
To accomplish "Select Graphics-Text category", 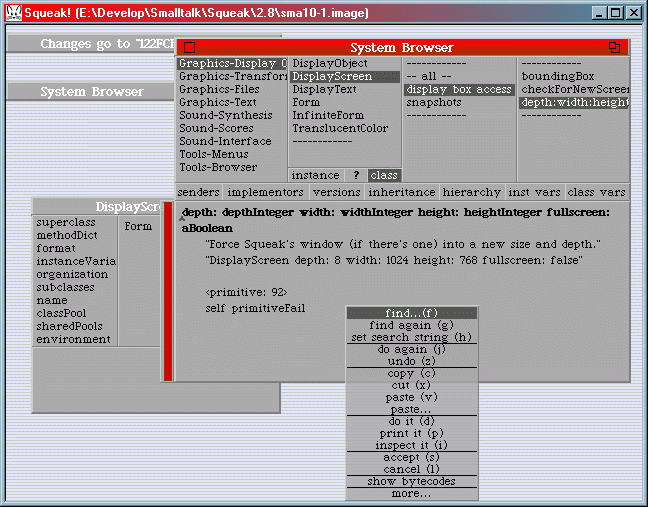I will click(x=232, y=102).
